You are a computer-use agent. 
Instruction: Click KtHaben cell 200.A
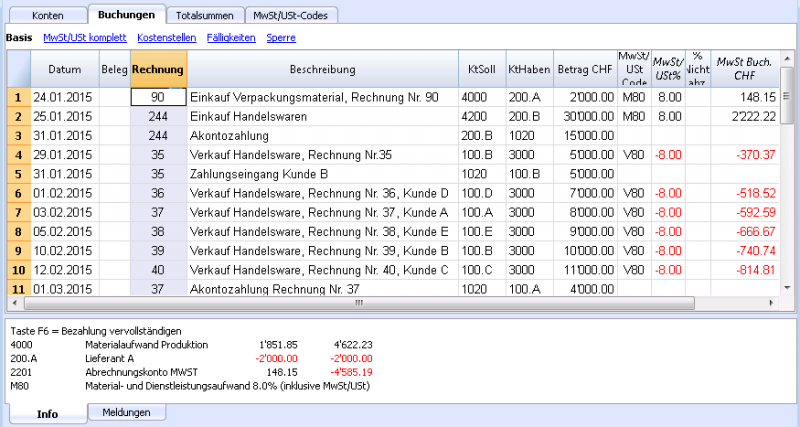pos(529,97)
